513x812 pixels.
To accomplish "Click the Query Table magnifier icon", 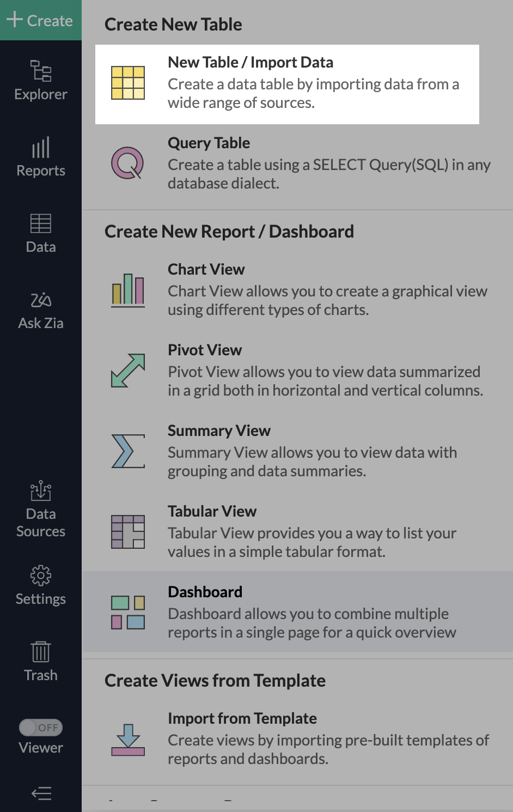I will click(x=128, y=163).
